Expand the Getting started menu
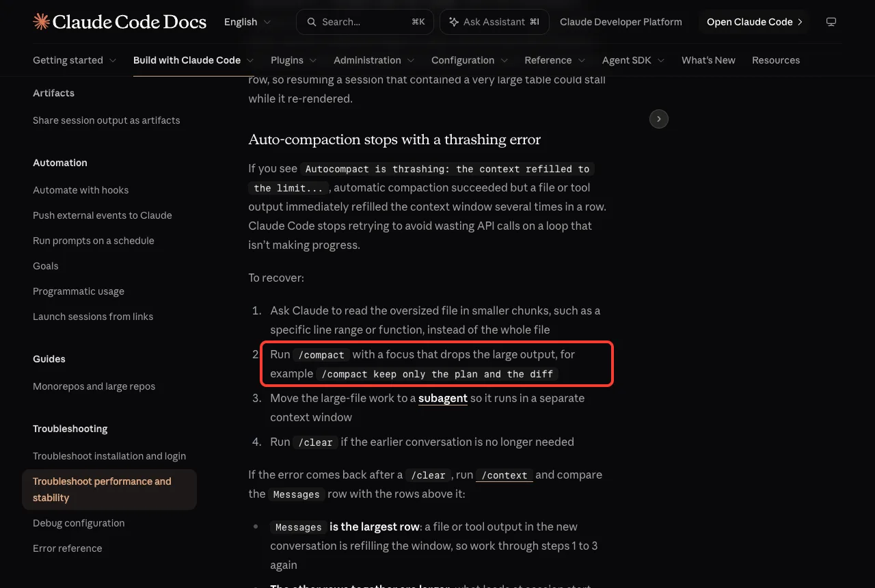Image resolution: width=875 pixels, height=588 pixels. pos(75,60)
